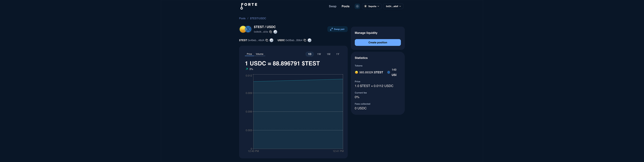Screen dimensions: 644x162
Task: Copy the pool address 0x9b06...d23e
Action: [x=271, y=32]
